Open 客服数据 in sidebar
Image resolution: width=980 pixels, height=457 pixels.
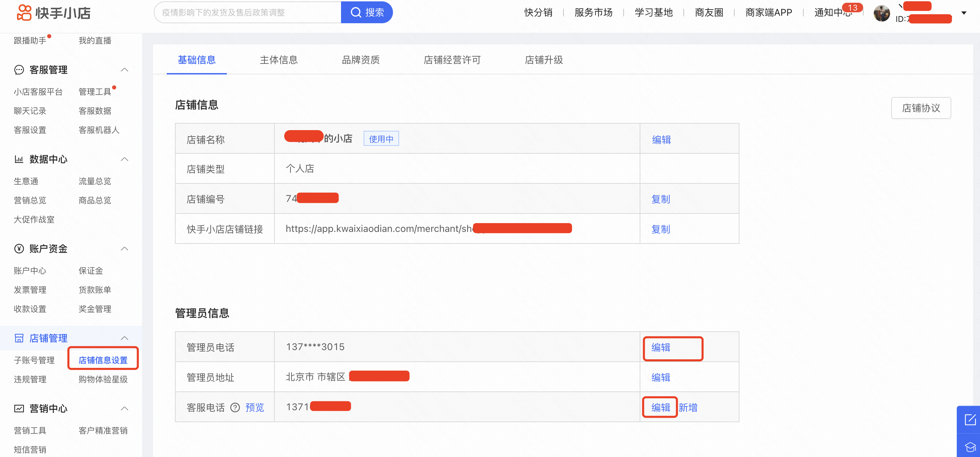tap(95, 111)
